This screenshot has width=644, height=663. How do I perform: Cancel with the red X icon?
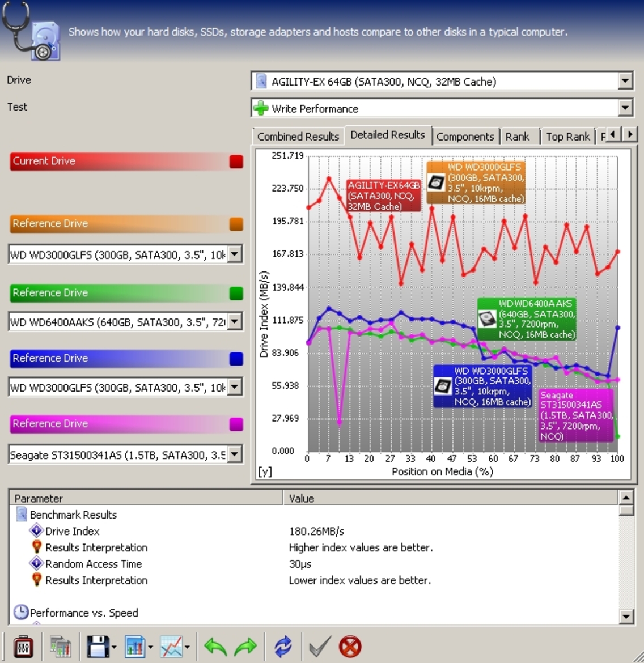click(350, 647)
